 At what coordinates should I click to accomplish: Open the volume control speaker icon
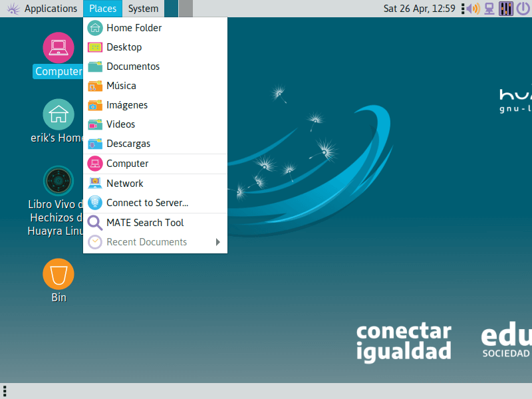473,9
